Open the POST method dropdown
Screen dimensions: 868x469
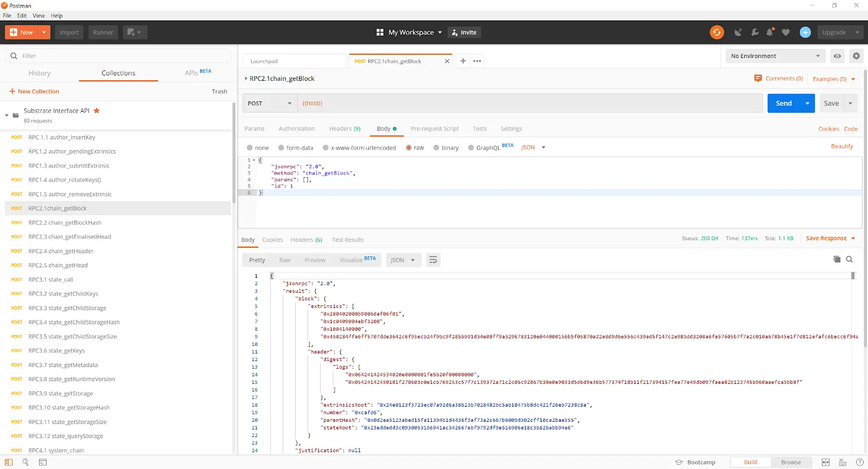point(270,103)
